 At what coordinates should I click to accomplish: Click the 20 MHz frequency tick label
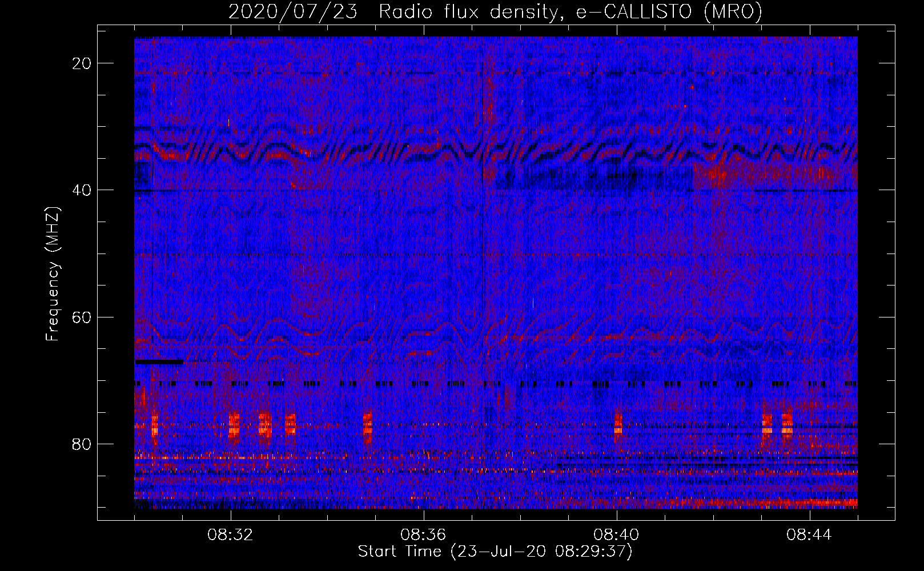(x=82, y=63)
